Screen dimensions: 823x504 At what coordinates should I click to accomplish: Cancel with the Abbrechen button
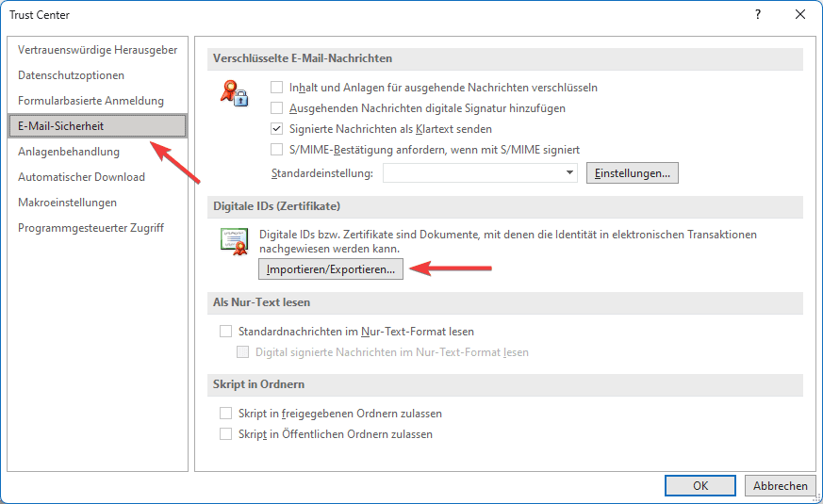coord(780,486)
